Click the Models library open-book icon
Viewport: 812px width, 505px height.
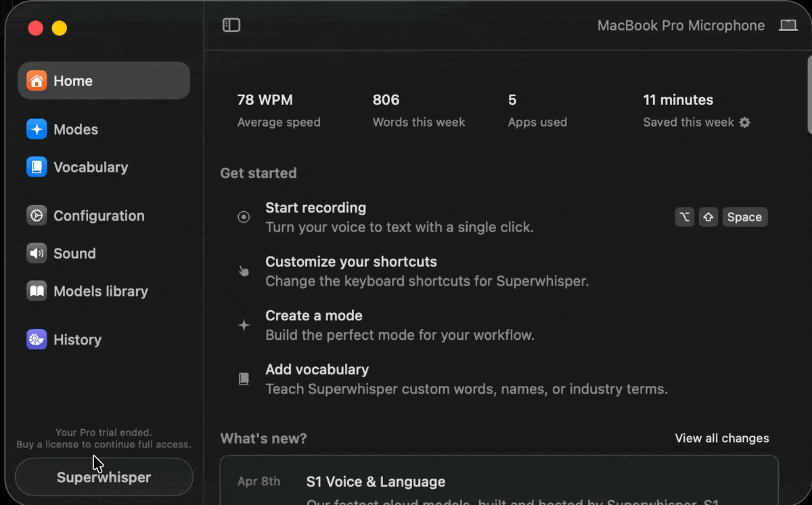point(37,291)
